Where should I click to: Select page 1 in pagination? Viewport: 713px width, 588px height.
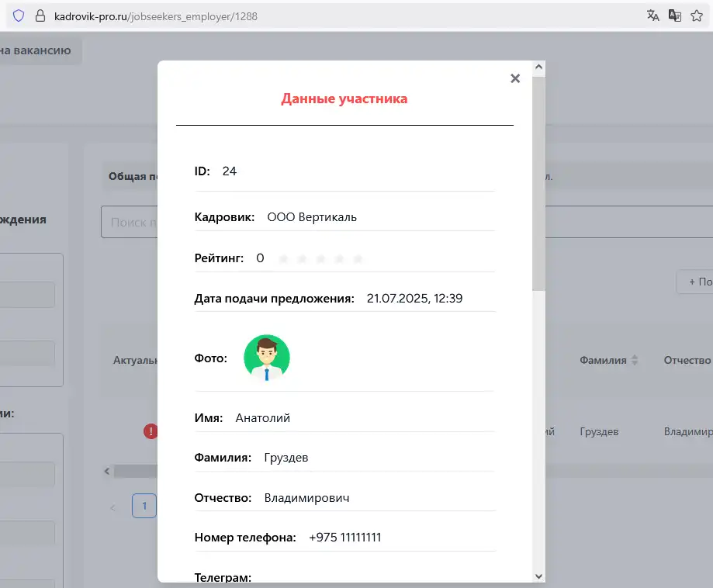(144, 506)
